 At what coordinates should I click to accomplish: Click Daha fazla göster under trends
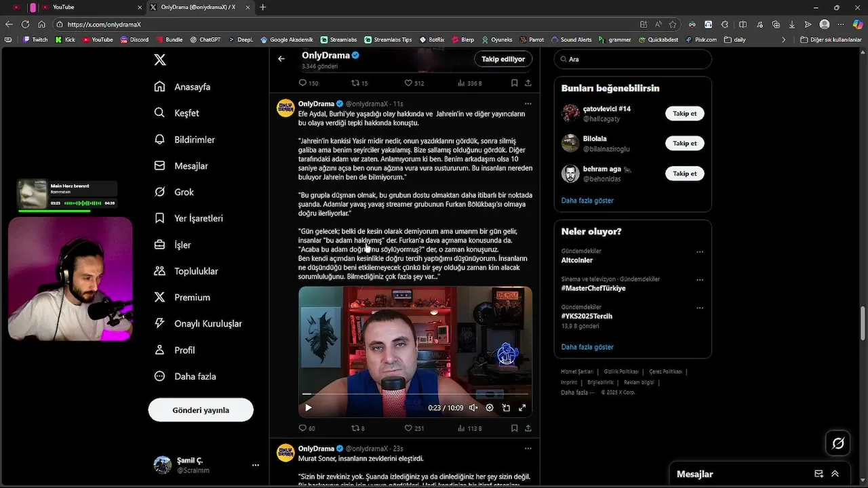point(587,347)
